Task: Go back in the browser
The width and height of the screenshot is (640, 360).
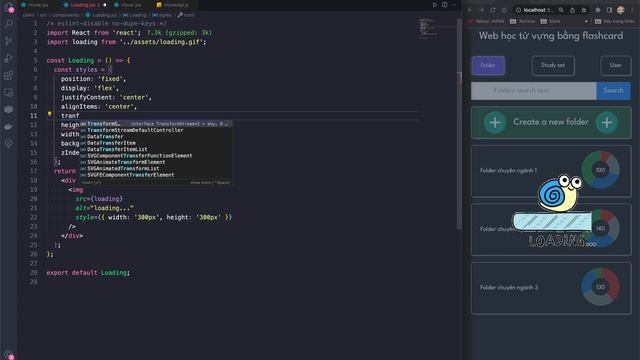Action: click(470, 10)
